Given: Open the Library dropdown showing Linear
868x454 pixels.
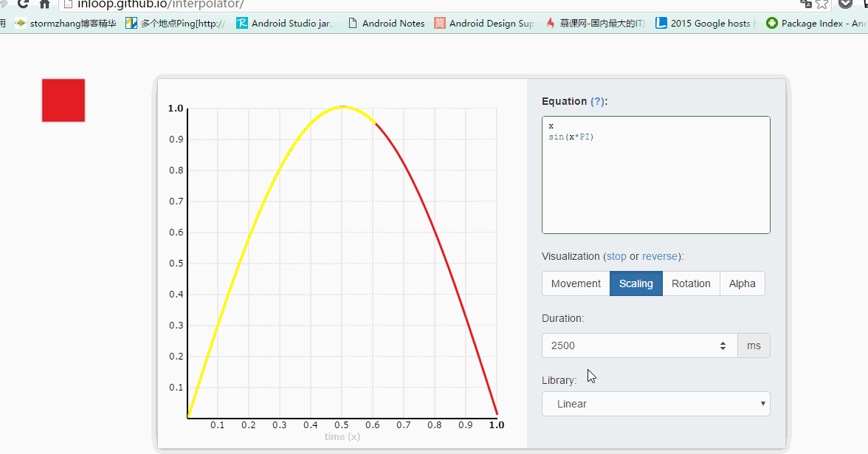Looking at the screenshot, I should point(656,405).
